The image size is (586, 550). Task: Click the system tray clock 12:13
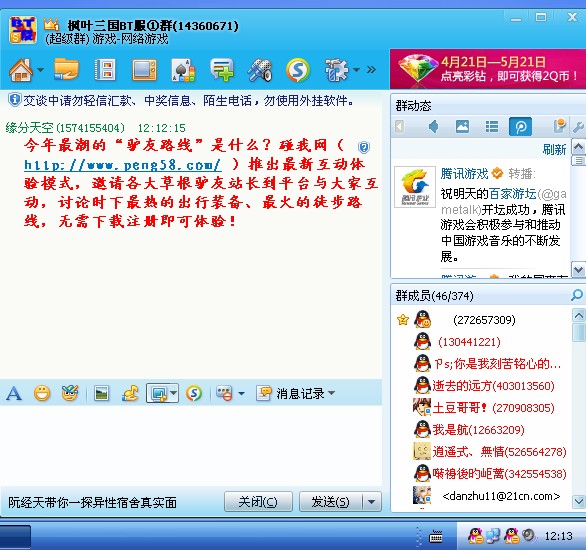click(559, 537)
